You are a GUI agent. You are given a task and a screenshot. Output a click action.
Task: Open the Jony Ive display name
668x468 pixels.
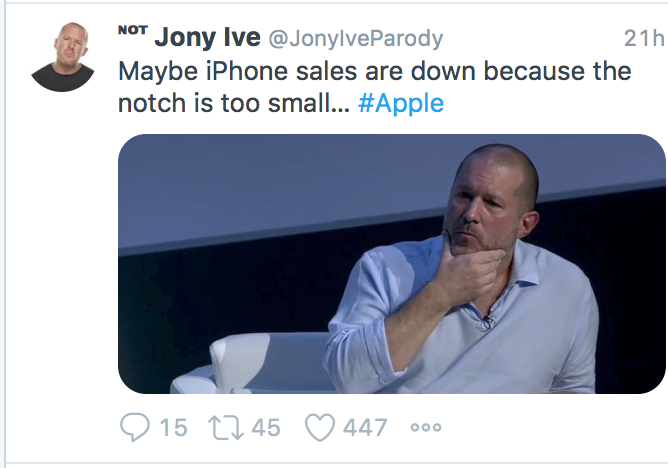tap(207, 39)
